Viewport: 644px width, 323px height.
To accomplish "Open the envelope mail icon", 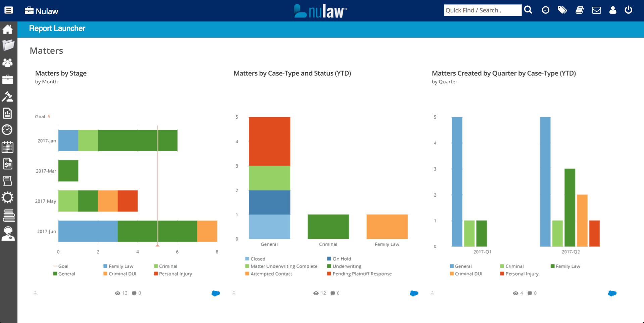I will click(596, 10).
